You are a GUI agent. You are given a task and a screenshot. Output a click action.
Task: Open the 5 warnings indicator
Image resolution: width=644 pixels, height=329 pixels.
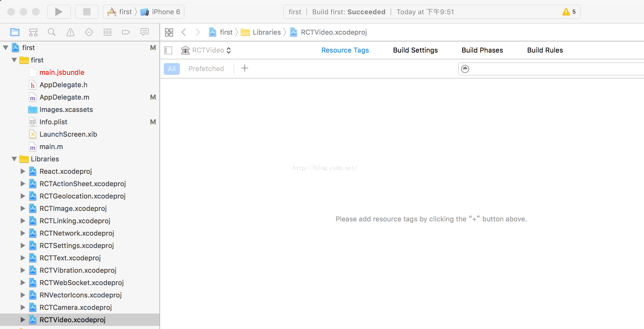tap(569, 12)
